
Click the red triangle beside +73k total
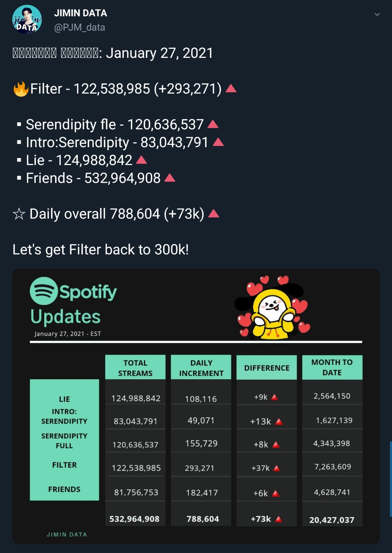(x=279, y=519)
